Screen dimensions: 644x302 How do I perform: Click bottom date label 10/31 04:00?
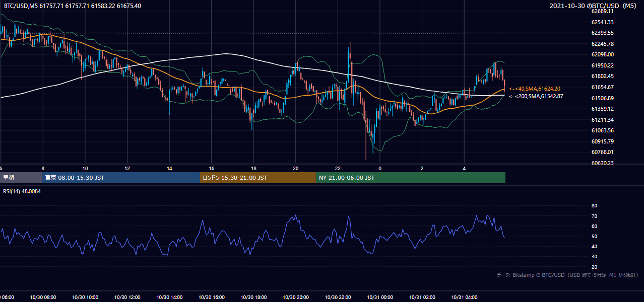click(464, 297)
